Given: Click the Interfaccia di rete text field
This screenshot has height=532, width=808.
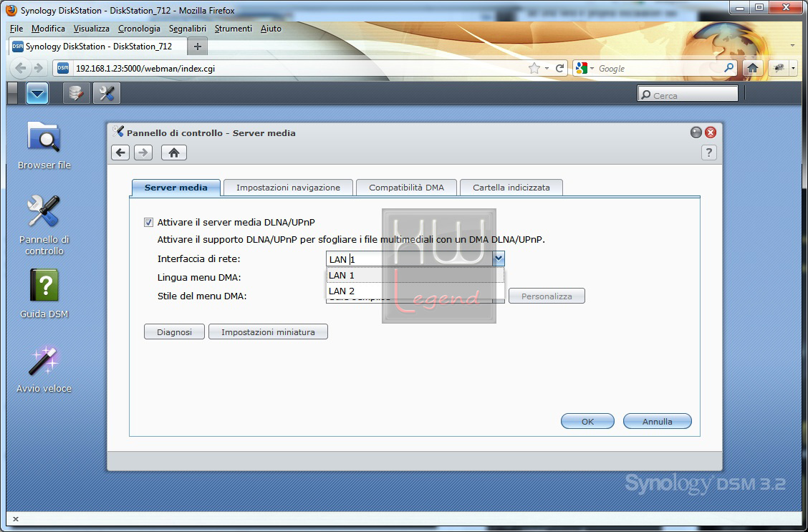Looking at the screenshot, I should coord(409,259).
